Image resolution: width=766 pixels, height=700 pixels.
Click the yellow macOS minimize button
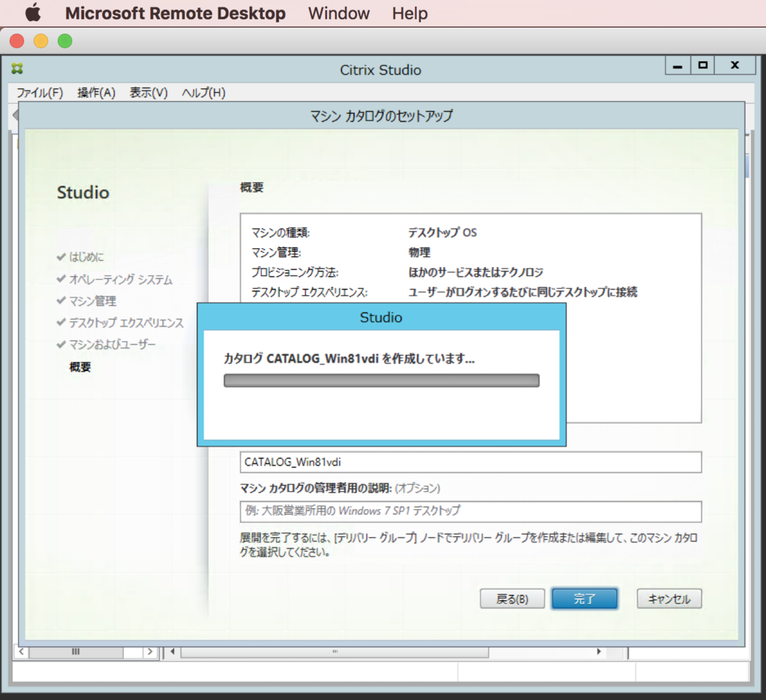[41, 41]
